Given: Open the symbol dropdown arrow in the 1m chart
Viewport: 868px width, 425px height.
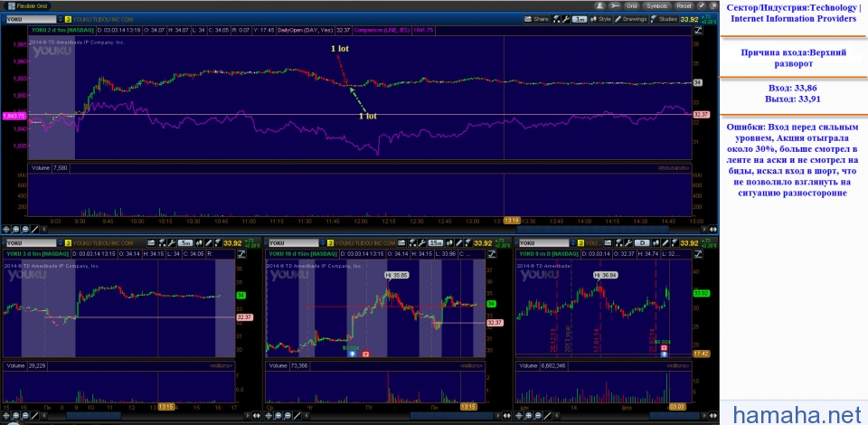Looking at the screenshot, I should pos(61,19).
